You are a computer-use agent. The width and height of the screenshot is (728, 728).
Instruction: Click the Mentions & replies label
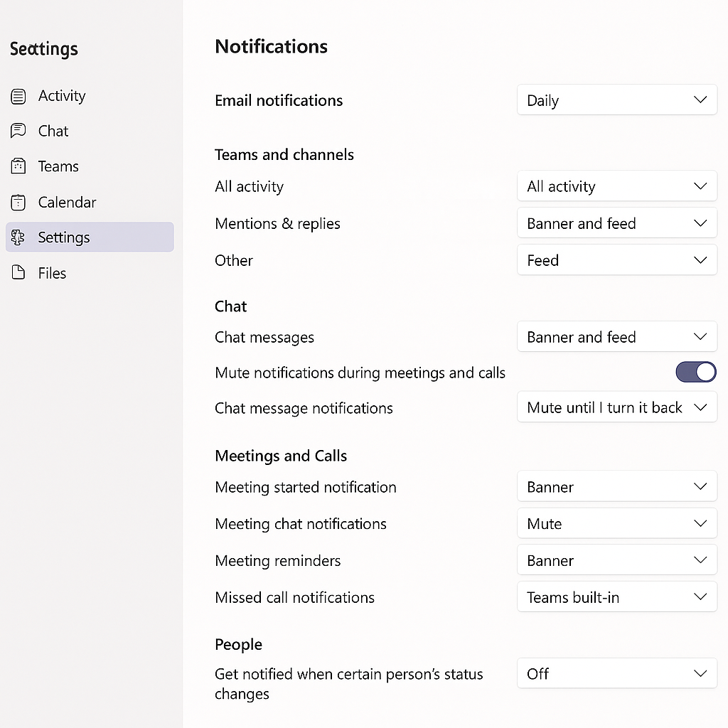pos(278,224)
